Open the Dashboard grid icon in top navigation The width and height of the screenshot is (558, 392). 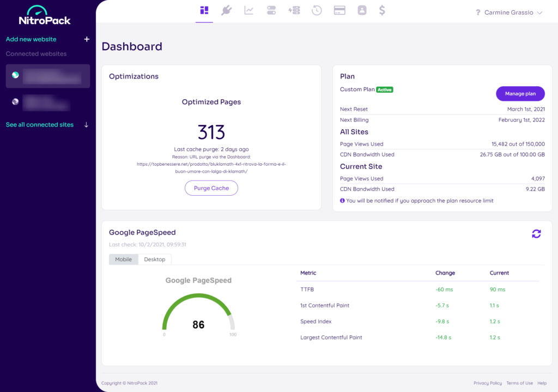click(204, 10)
